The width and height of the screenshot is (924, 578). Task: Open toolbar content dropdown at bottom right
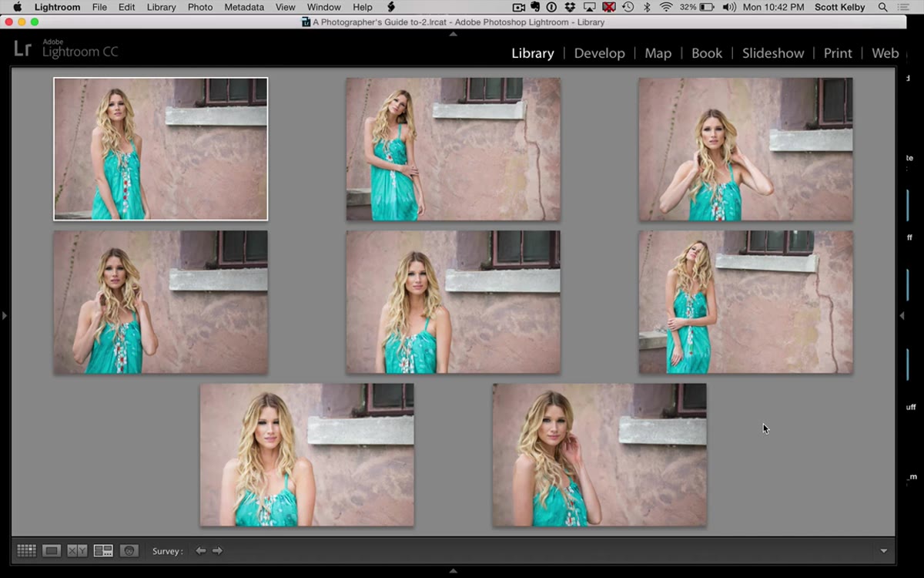(883, 551)
